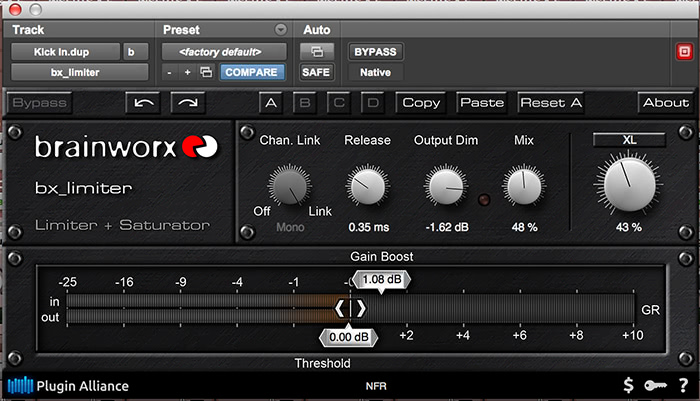Select settings slot B
Viewport: 700px width, 401px height.
tap(305, 103)
